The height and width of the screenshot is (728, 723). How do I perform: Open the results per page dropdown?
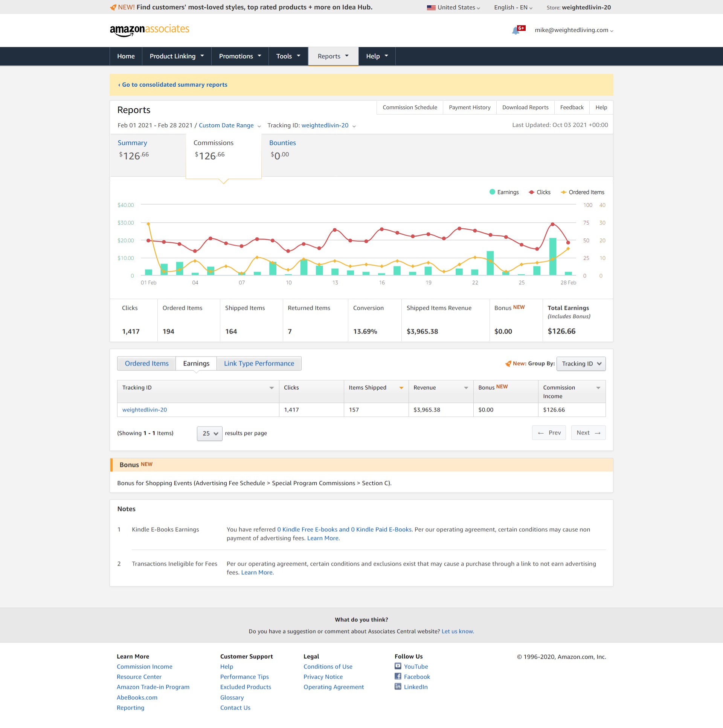[210, 433]
